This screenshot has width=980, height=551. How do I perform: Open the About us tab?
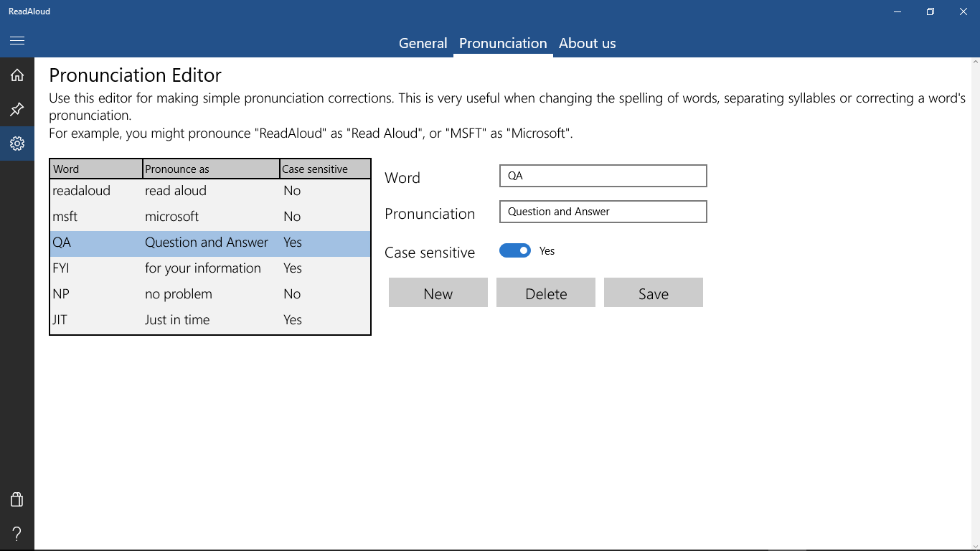point(587,43)
